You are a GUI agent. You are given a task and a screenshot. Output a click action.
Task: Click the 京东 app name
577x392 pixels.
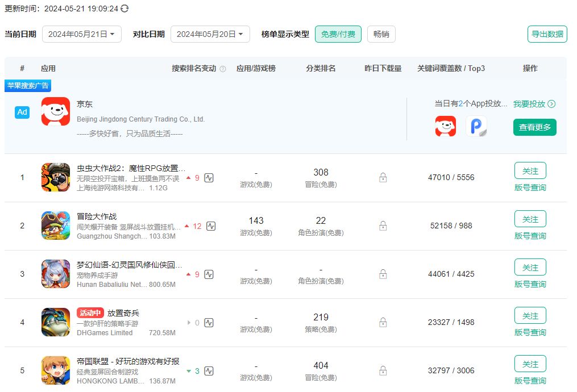click(x=85, y=104)
